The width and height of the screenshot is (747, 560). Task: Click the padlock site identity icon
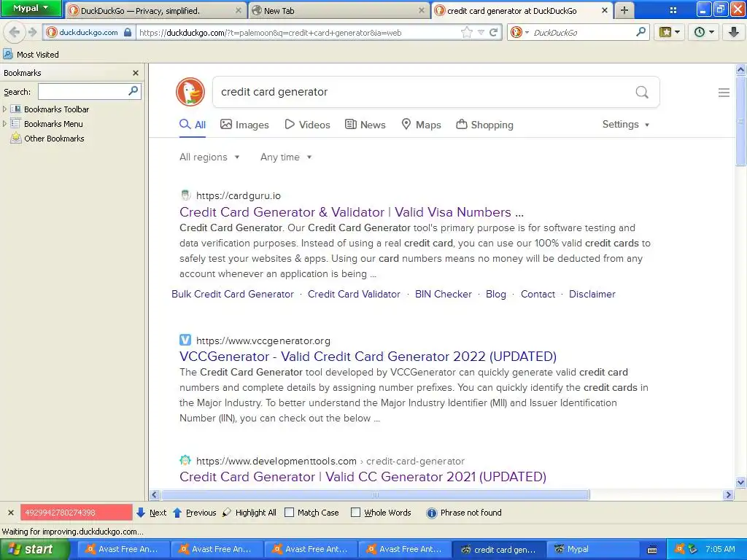click(127, 32)
